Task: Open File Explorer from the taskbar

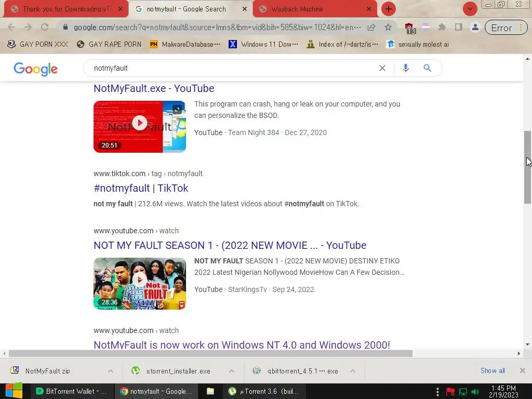Action: [210, 391]
